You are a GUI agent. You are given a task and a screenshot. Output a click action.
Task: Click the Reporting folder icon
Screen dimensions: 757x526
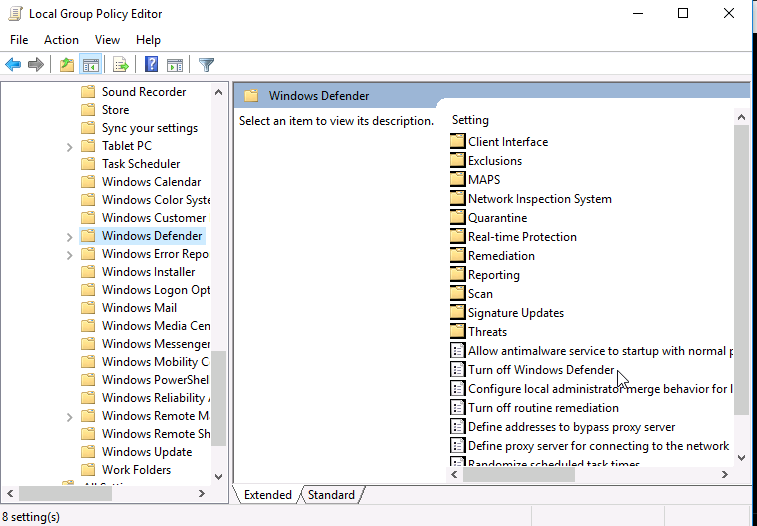point(457,275)
